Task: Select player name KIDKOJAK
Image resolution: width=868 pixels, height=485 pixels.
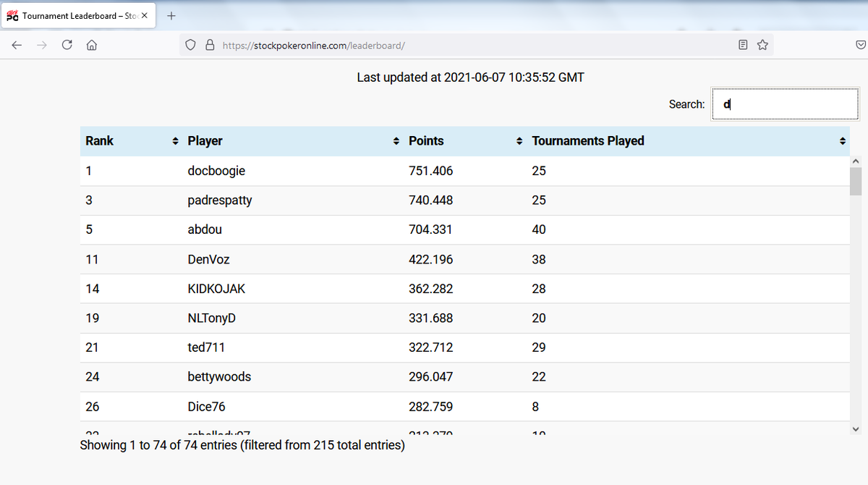Action: [x=216, y=289]
